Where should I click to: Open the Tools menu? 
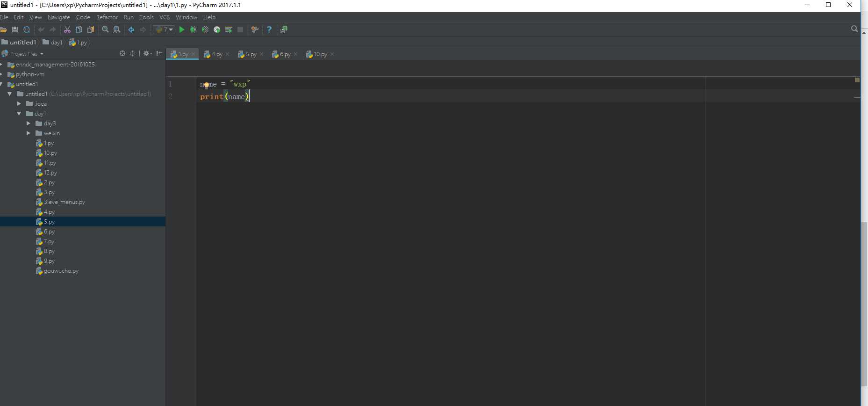coord(146,17)
